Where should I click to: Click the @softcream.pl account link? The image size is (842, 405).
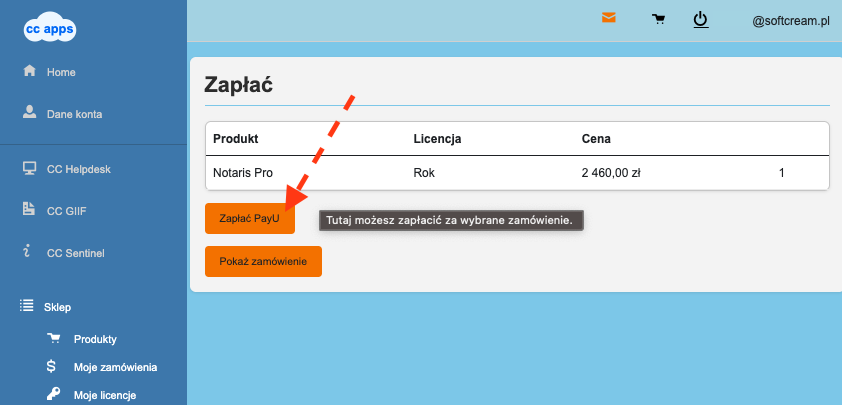[x=791, y=20]
